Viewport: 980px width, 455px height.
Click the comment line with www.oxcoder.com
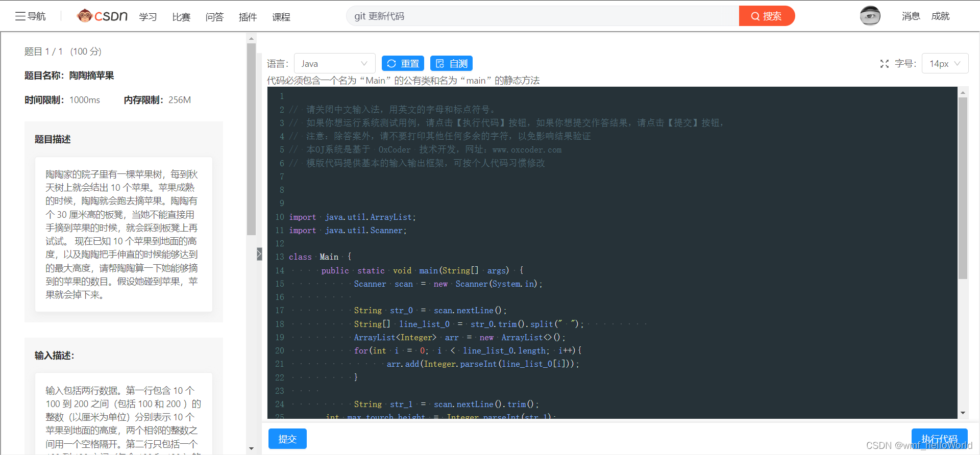click(425, 150)
